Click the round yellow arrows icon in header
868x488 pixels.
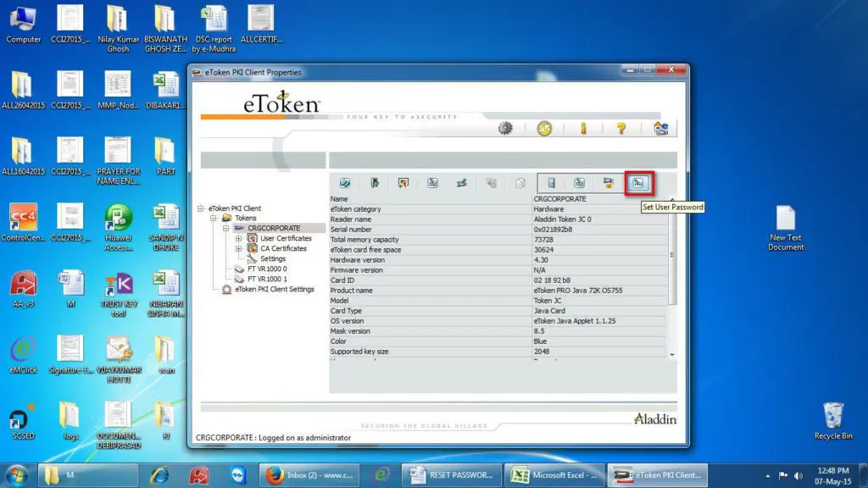[544, 129]
